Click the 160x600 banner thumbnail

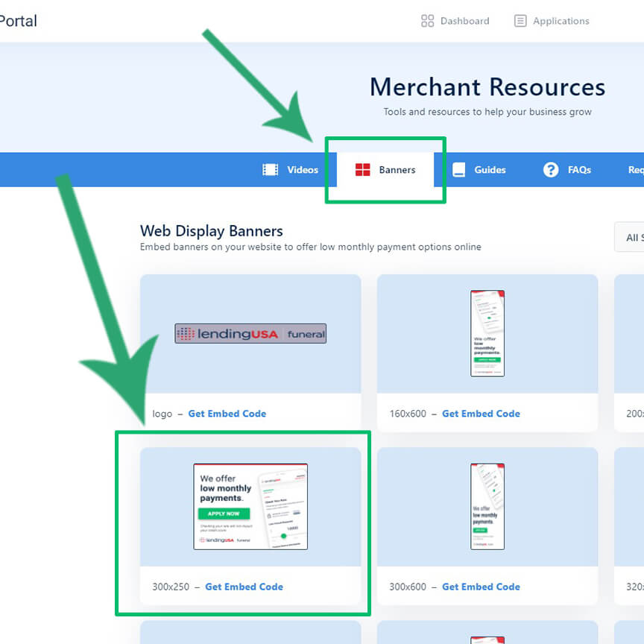pyautogui.click(x=487, y=332)
